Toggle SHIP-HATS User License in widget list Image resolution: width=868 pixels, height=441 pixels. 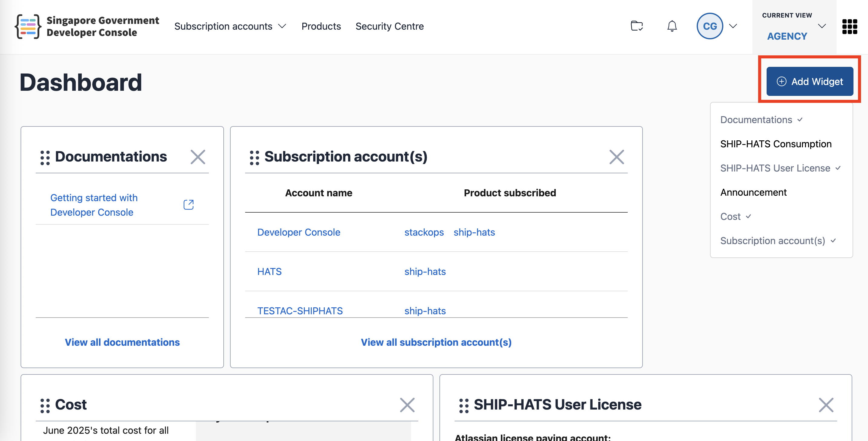pos(781,168)
